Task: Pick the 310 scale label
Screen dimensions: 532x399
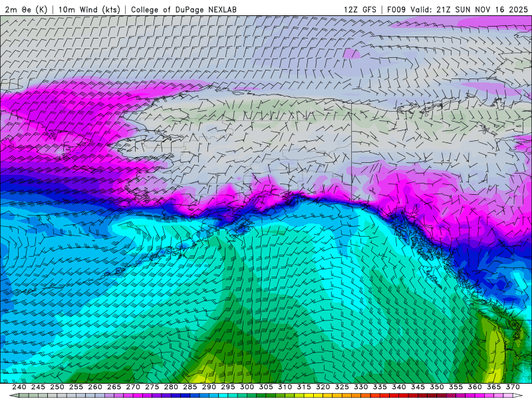Action: point(285,387)
